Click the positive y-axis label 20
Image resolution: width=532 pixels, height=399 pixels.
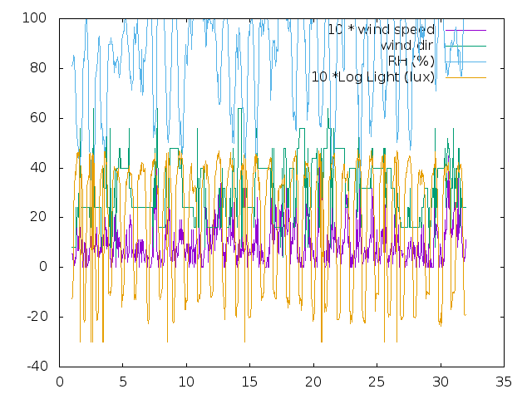(38, 217)
